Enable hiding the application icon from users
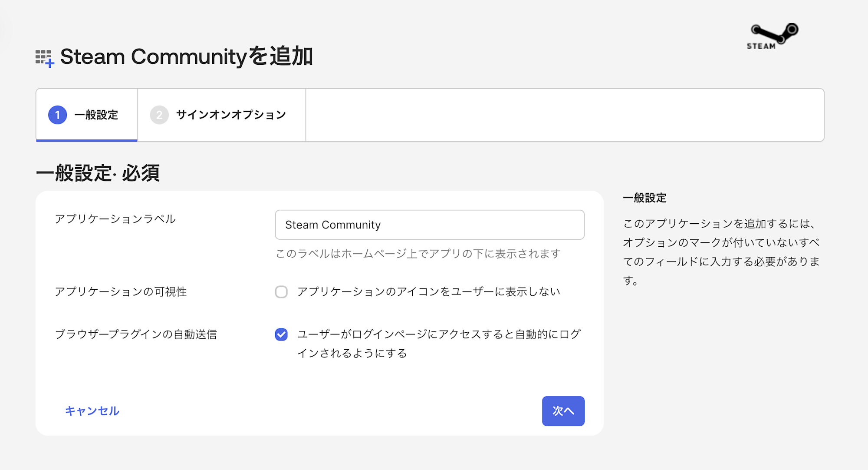868x470 pixels. (x=282, y=292)
